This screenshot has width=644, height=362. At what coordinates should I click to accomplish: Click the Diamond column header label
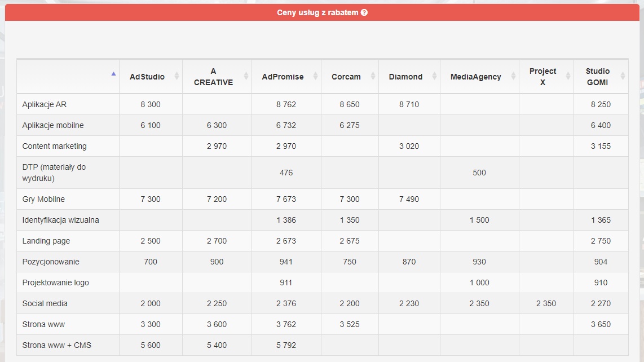(x=405, y=77)
